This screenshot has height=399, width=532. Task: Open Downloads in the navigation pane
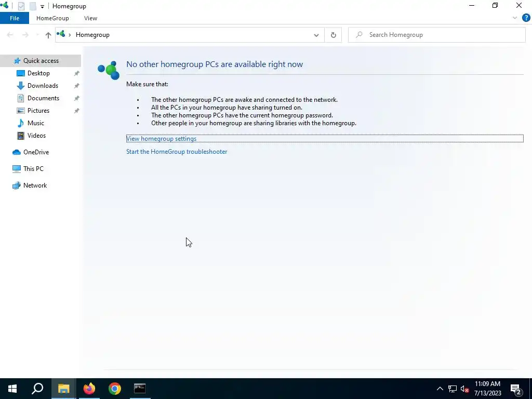[x=43, y=86]
